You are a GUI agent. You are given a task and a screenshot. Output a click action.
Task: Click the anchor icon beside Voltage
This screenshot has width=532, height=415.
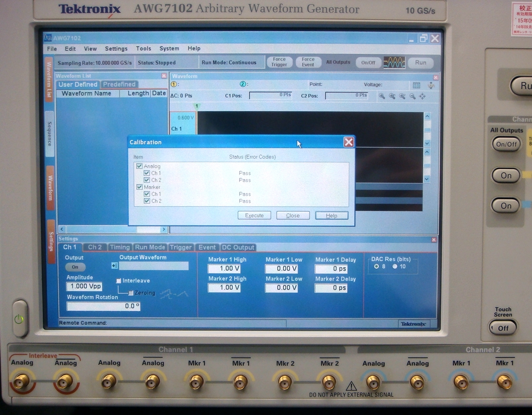[431, 85]
